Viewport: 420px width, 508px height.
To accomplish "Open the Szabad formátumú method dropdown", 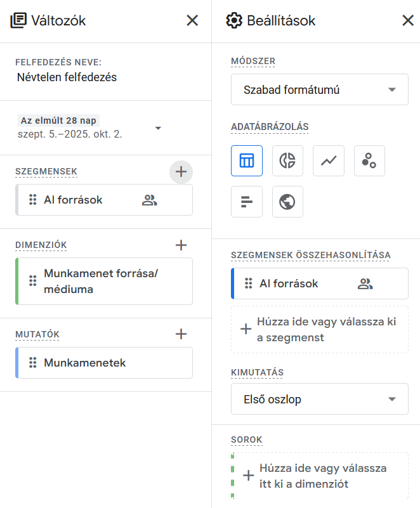I will click(x=319, y=89).
